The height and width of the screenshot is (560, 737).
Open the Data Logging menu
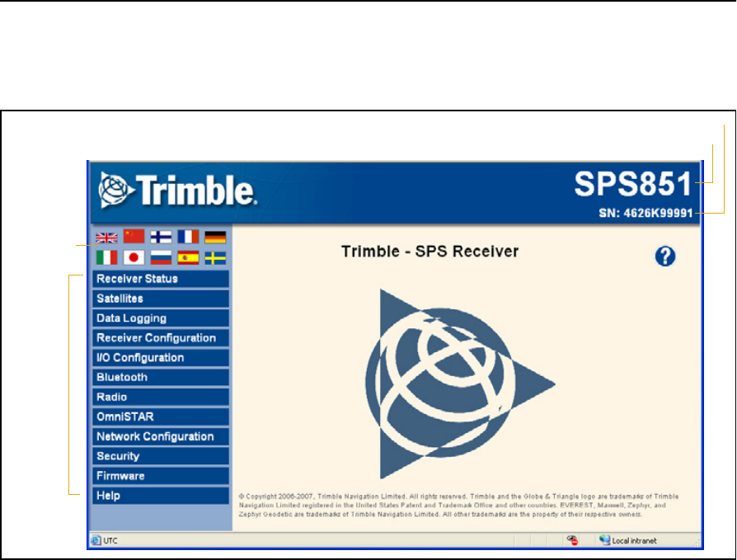(161, 318)
